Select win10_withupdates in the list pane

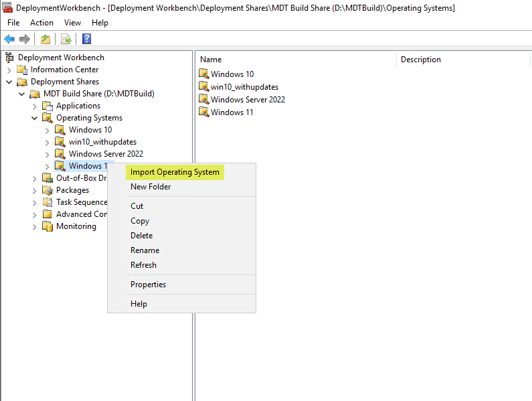[244, 87]
